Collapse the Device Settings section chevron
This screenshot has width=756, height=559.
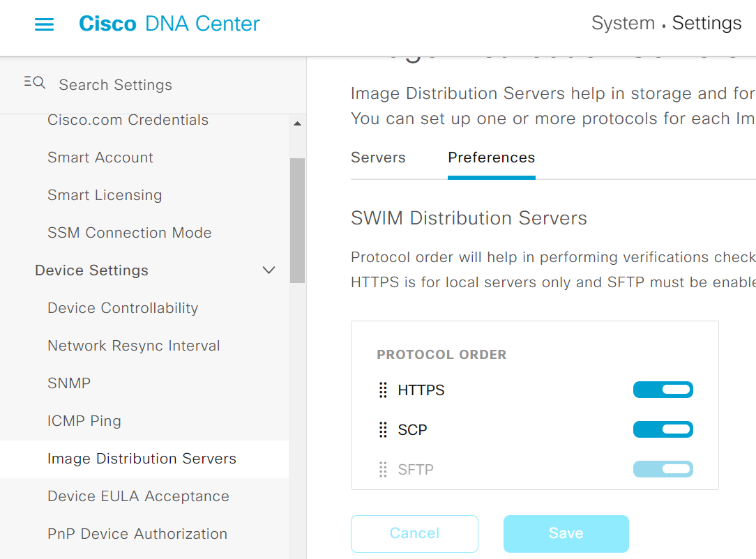click(x=269, y=270)
